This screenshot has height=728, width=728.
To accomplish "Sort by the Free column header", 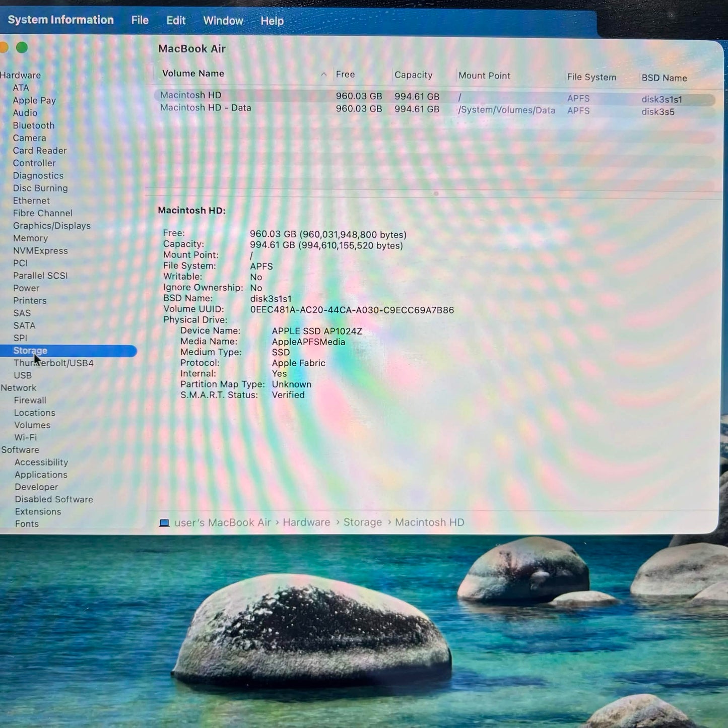I will pos(345,75).
